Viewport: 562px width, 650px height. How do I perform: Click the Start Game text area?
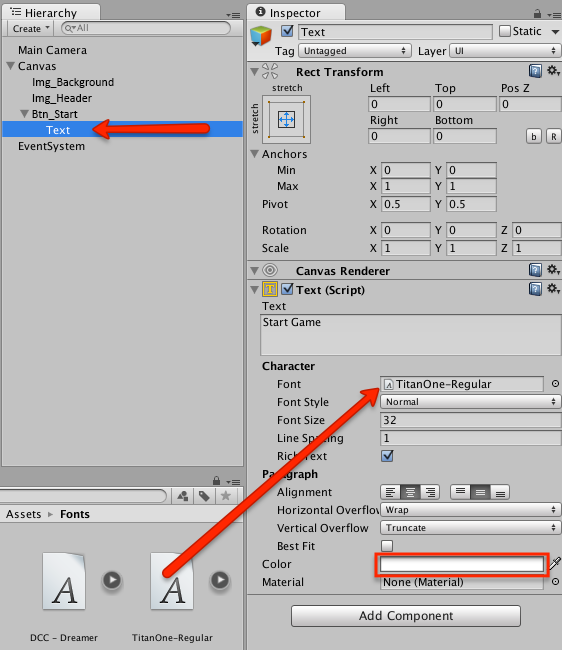tap(411, 335)
